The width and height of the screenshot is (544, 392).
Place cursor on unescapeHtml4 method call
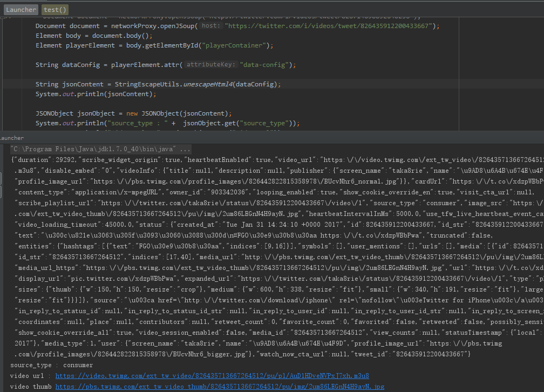point(208,84)
